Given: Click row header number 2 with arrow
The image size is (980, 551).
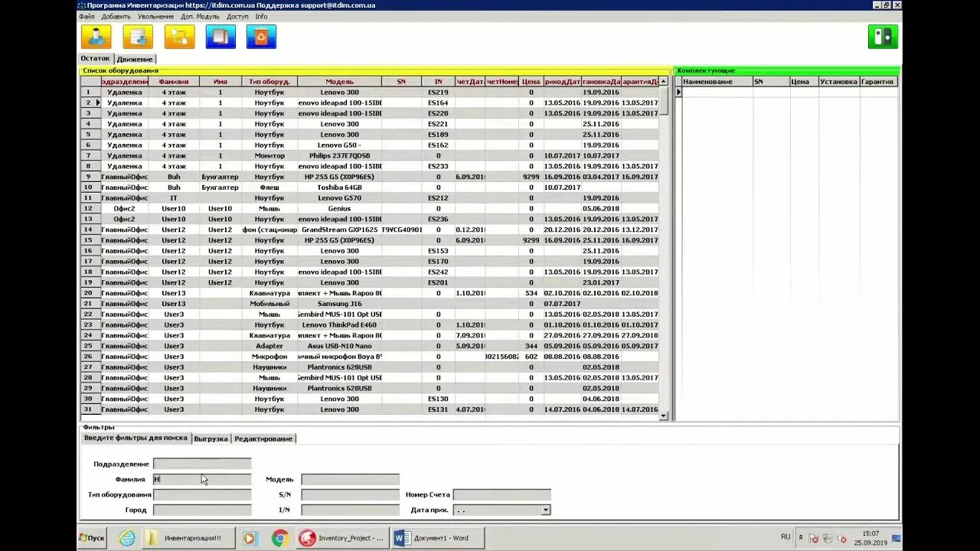Looking at the screenshot, I should [89, 103].
